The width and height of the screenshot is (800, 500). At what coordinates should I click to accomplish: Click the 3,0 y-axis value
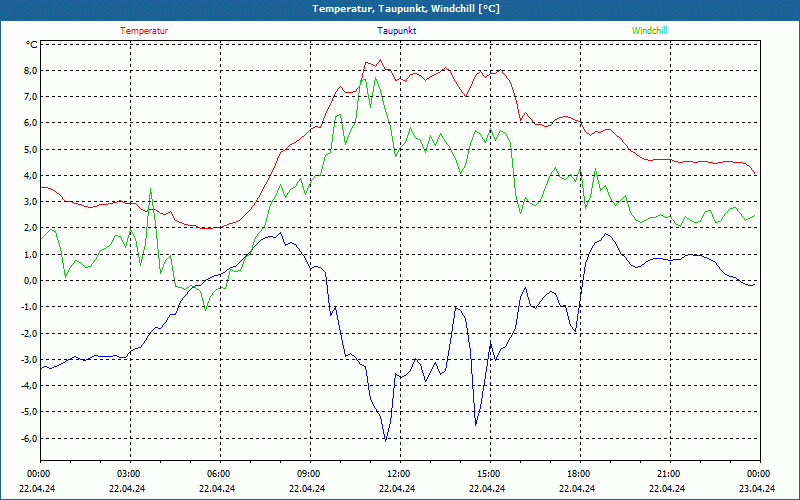31,202
